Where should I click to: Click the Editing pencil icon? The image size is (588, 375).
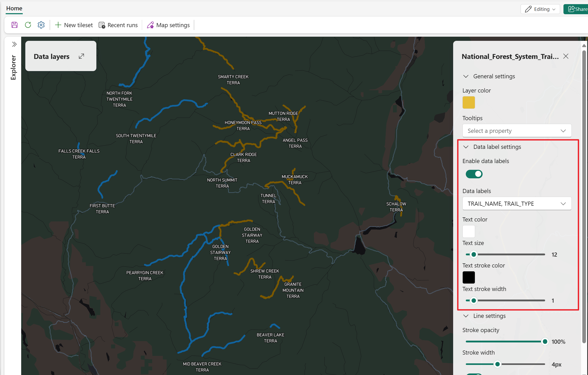click(x=529, y=9)
